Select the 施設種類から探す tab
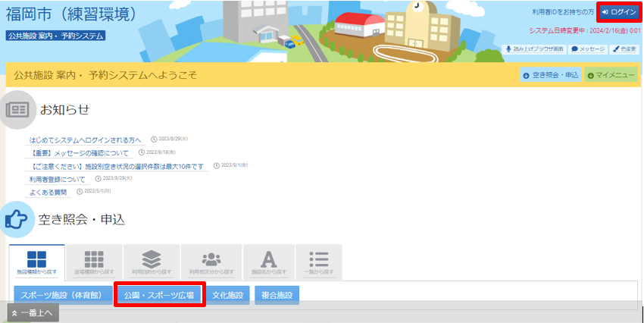 pyautogui.click(x=37, y=262)
